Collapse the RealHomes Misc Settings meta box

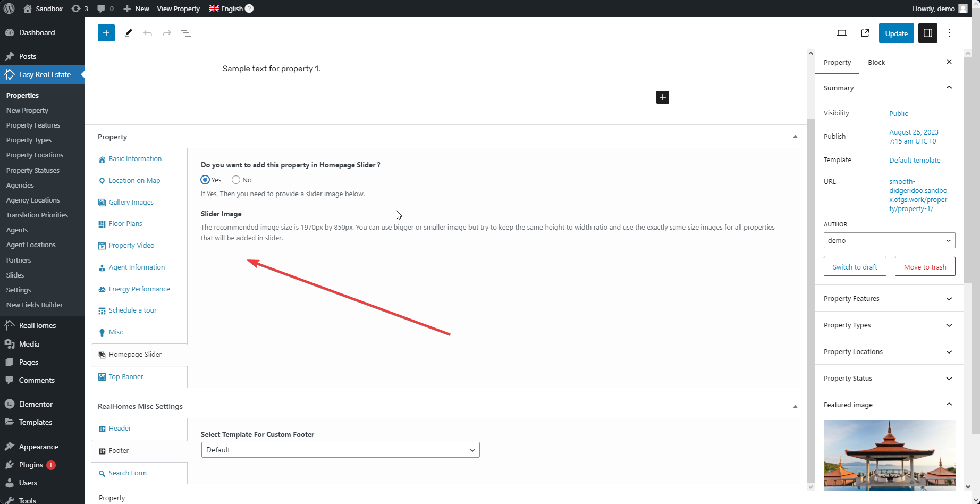tap(795, 406)
